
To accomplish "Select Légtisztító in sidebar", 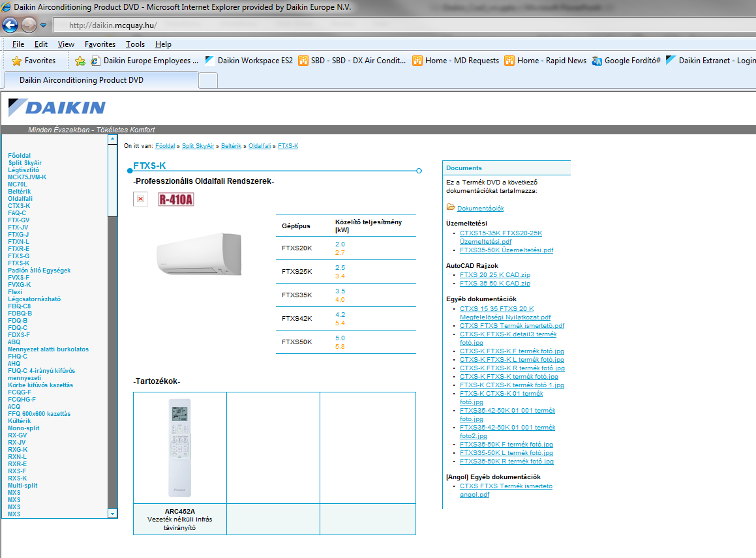I will coord(23,170).
